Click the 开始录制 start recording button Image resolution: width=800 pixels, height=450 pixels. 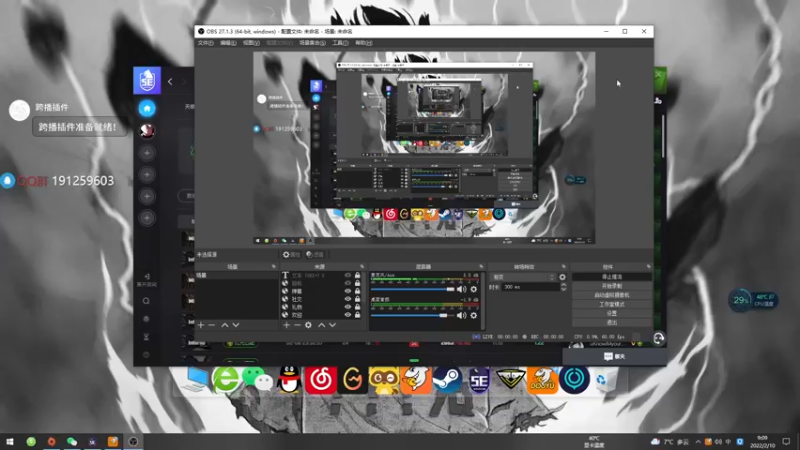(x=612, y=286)
